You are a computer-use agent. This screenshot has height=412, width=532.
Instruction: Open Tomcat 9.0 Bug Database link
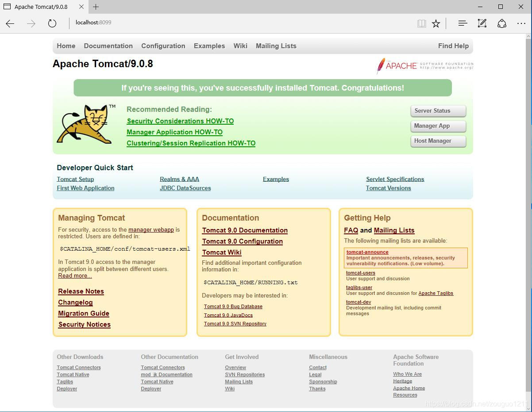(233, 306)
